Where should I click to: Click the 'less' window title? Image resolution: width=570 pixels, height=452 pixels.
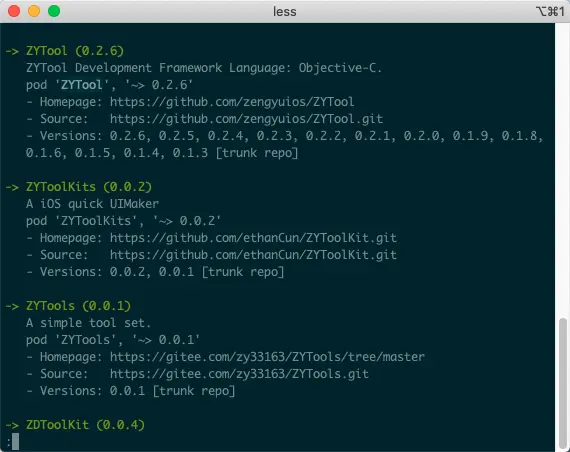click(x=285, y=12)
